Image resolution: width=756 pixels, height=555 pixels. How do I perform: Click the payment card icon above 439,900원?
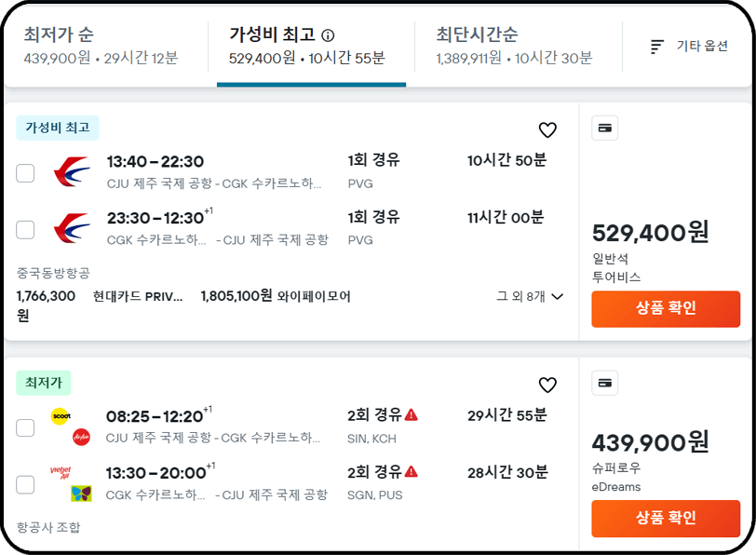pos(604,383)
